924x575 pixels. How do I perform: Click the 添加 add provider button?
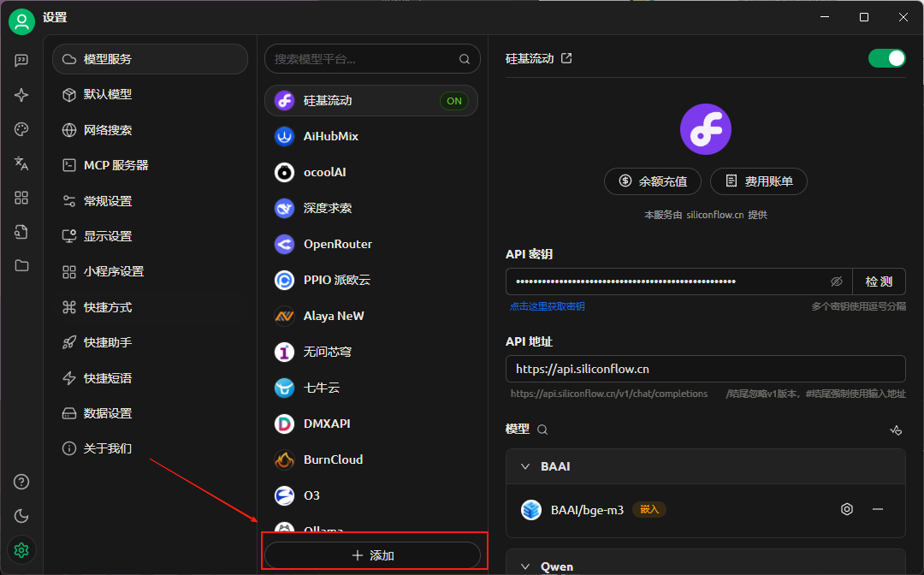(x=372, y=555)
